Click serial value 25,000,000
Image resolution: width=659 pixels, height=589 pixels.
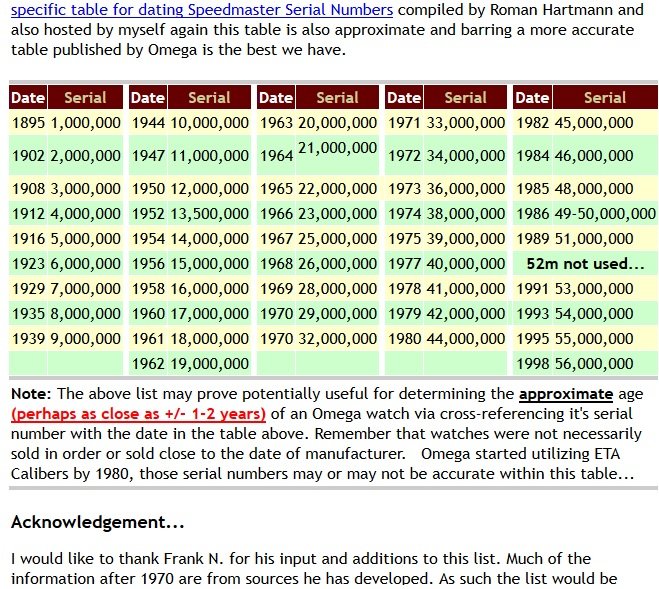(x=337, y=238)
